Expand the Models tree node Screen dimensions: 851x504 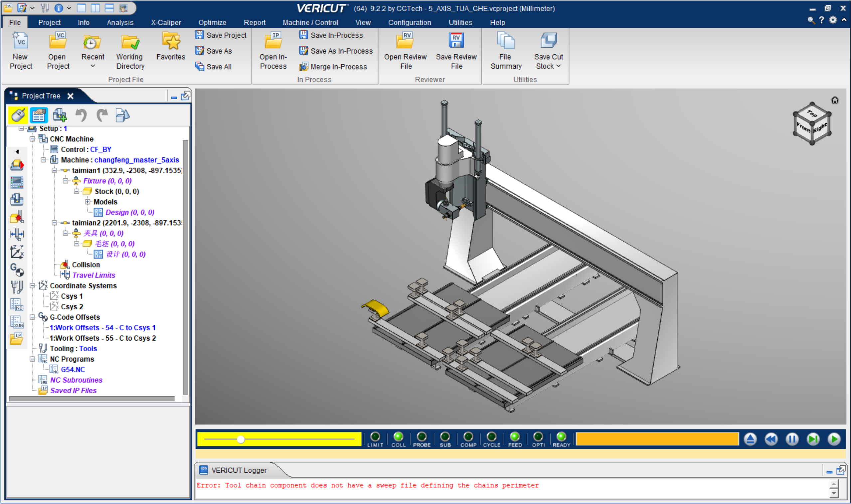[x=87, y=202]
